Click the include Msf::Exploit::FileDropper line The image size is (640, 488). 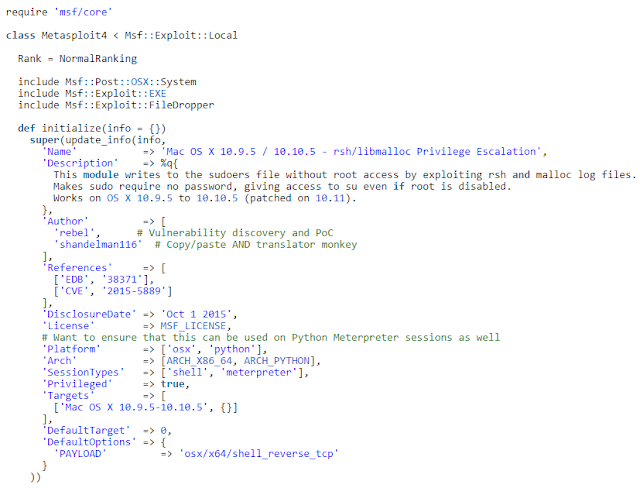point(116,105)
